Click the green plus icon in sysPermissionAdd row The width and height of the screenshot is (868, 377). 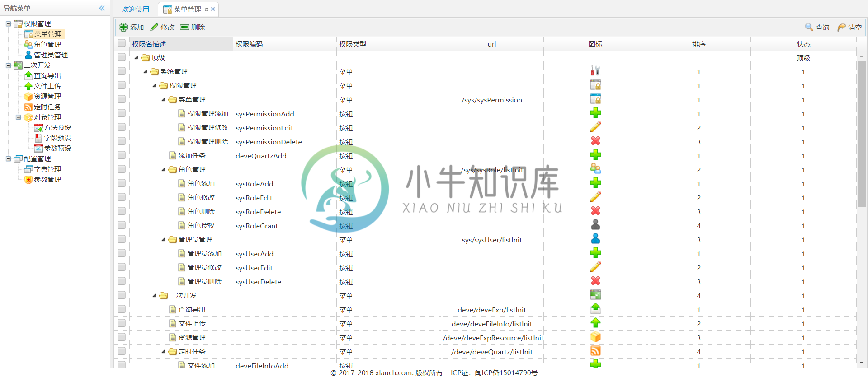click(595, 113)
